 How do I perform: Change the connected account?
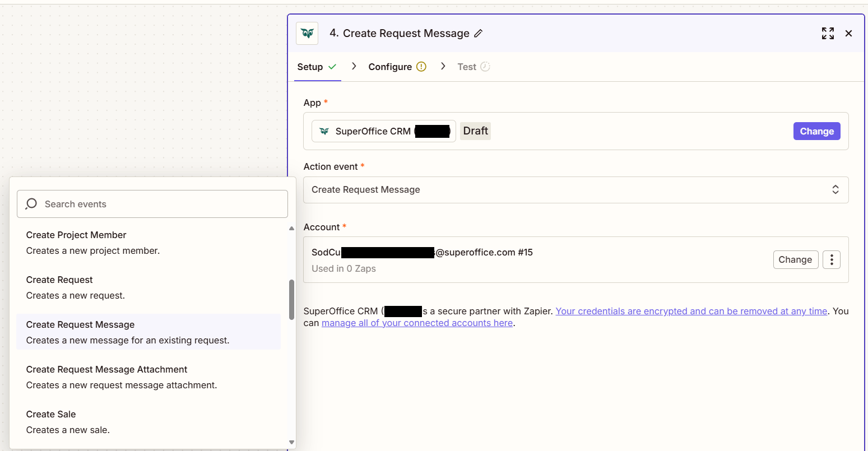pyautogui.click(x=795, y=259)
